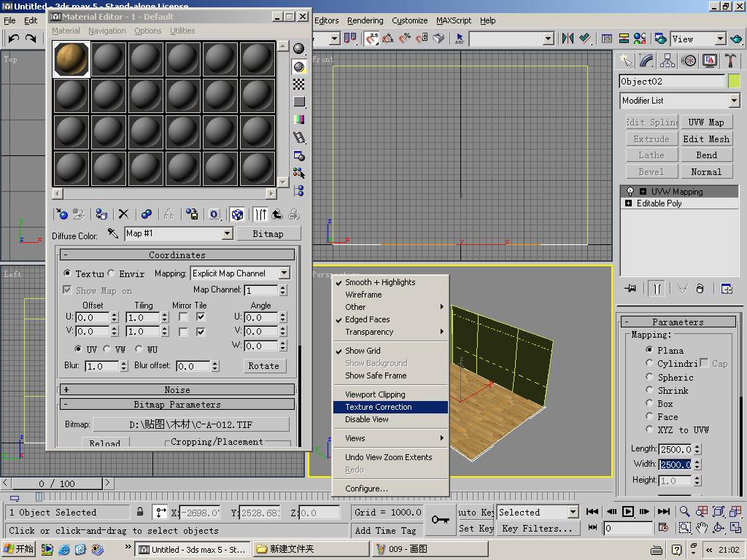Select the Box mapping radio button

pos(649,403)
